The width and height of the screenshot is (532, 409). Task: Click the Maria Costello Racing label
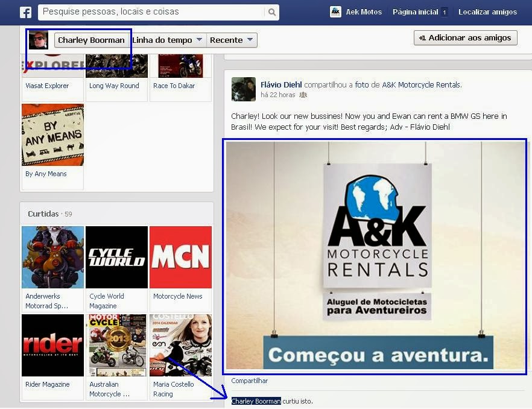pos(173,389)
